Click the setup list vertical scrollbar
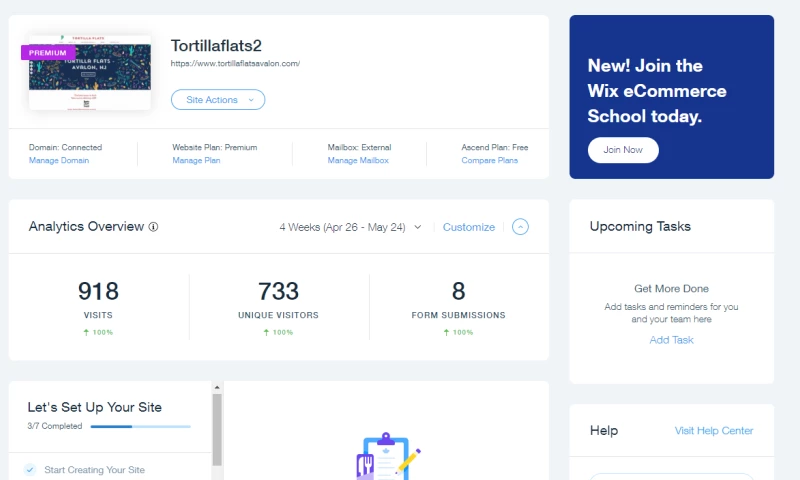The width and height of the screenshot is (800, 480). coord(217,430)
